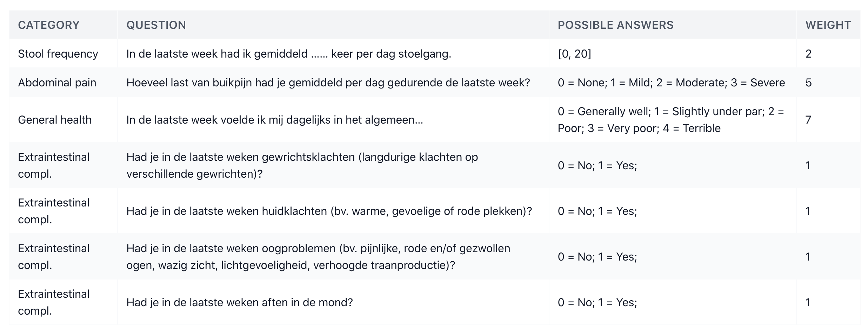868x335 pixels.
Task: Click the gewrichtsklachten question text
Action: (302, 165)
